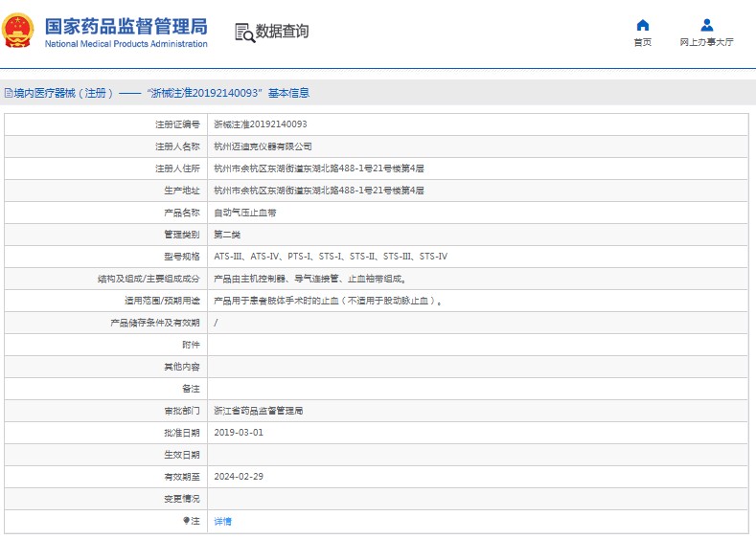Click the 变更情况 row label
Image resolution: width=756 pixels, height=539 pixels.
(x=181, y=499)
